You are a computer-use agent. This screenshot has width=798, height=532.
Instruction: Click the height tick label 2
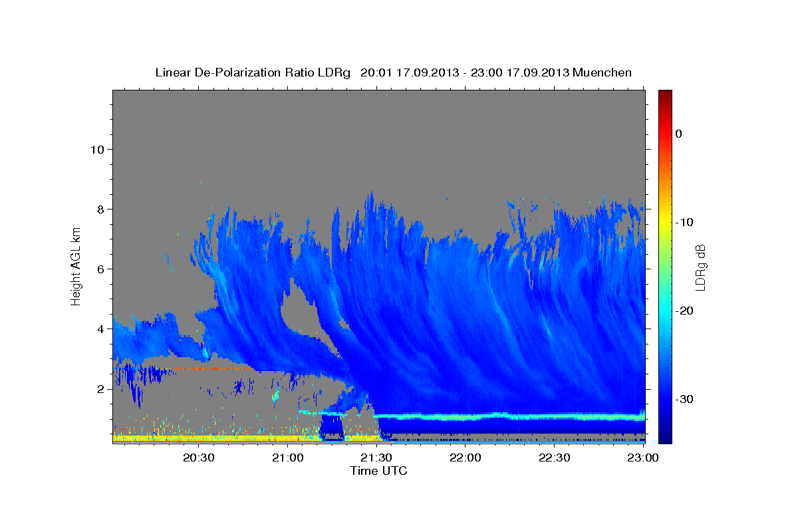coord(101,389)
